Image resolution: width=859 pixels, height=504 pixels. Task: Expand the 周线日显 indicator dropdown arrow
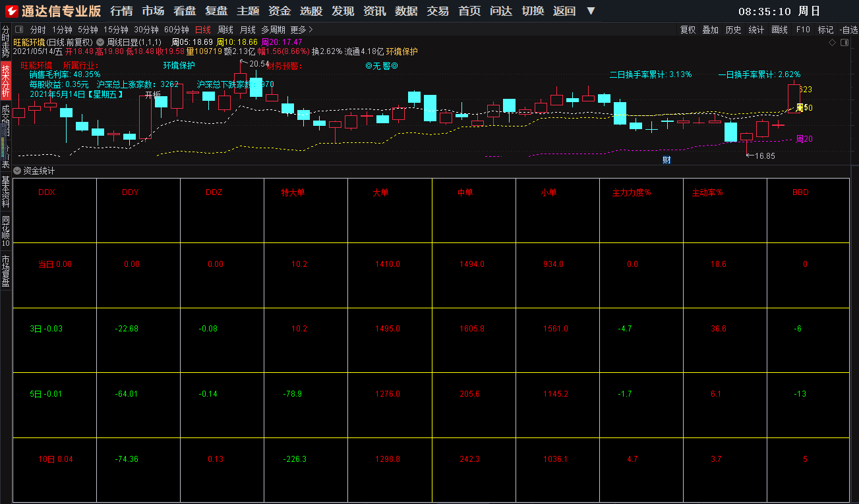[100, 42]
